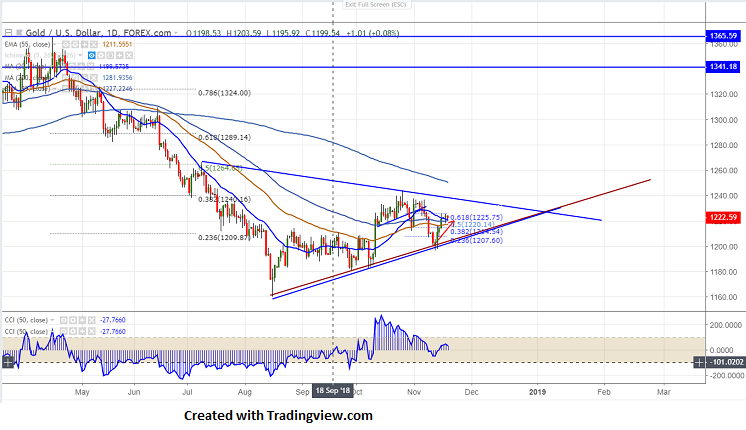Open settings gear on first CCI row

[73, 320]
